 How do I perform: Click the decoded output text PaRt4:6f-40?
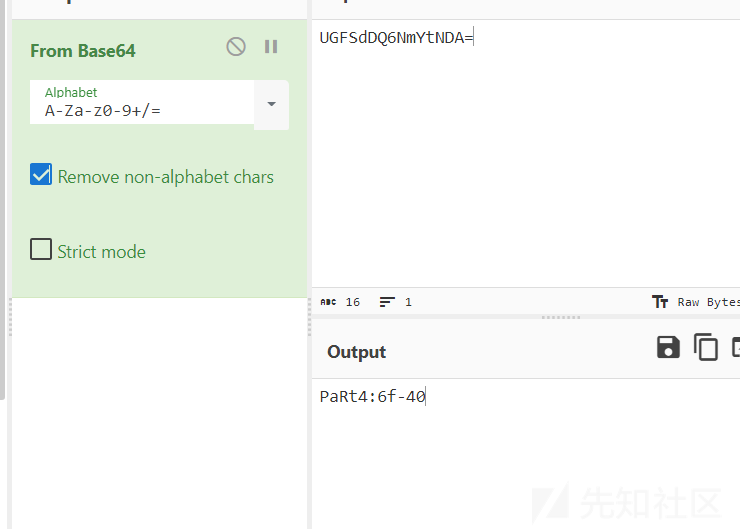click(372, 396)
